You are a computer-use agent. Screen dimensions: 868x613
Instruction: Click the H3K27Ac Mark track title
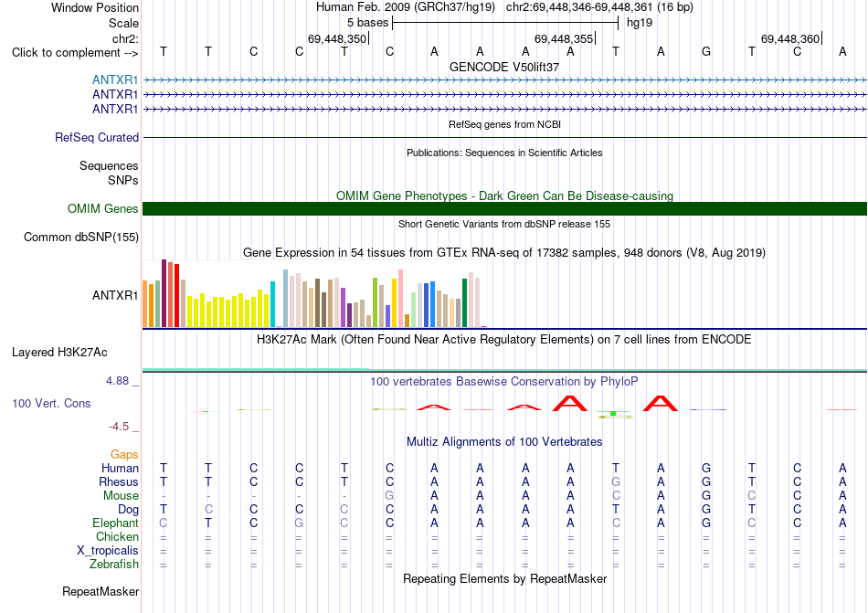(x=504, y=339)
